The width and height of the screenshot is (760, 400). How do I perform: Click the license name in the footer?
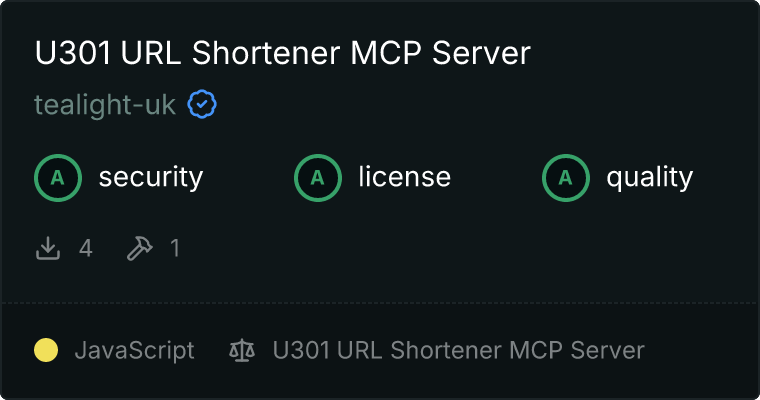pyautogui.click(x=459, y=350)
